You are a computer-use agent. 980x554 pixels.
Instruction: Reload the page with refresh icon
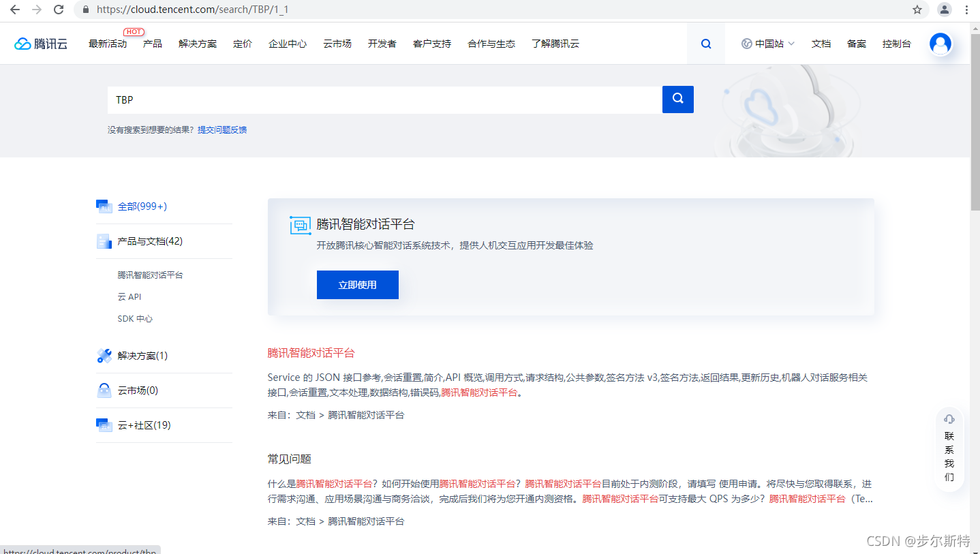coord(59,10)
